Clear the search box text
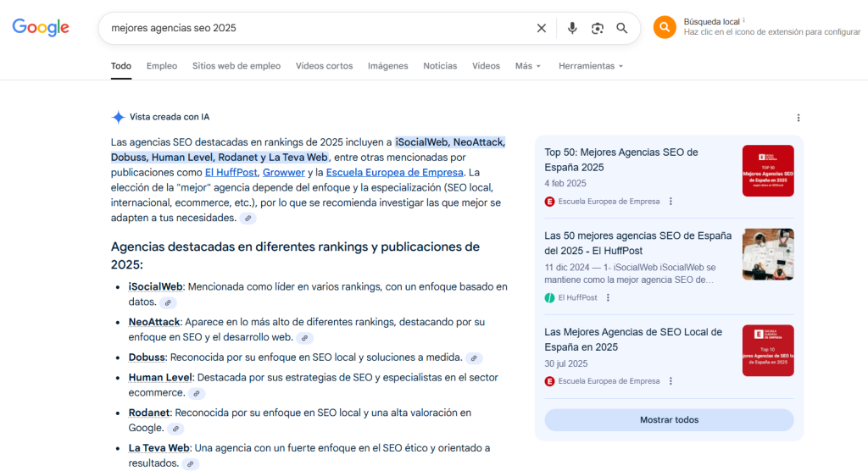The width and height of the screenshot is (868, 471). click(x=542, y=28)
